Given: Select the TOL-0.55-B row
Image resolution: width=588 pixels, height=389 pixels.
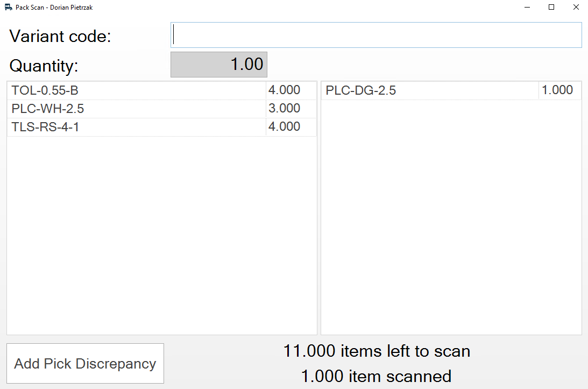Looking at the screenshot, I should [161, 90].
